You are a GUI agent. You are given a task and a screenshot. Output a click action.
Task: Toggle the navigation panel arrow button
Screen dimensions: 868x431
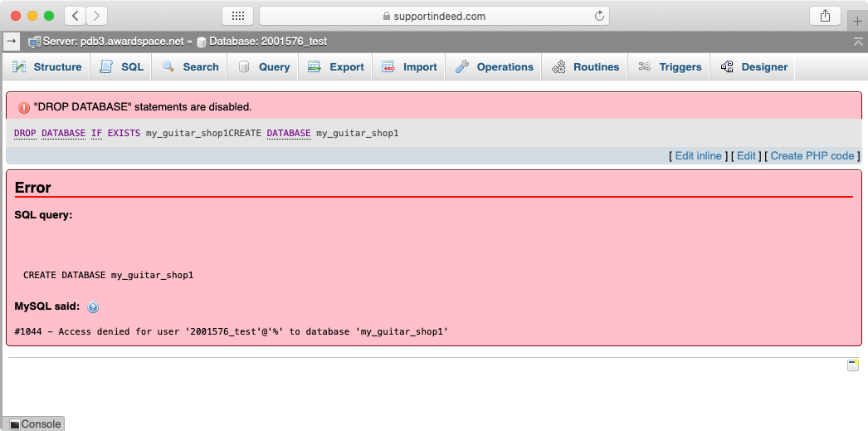point(12,40)
